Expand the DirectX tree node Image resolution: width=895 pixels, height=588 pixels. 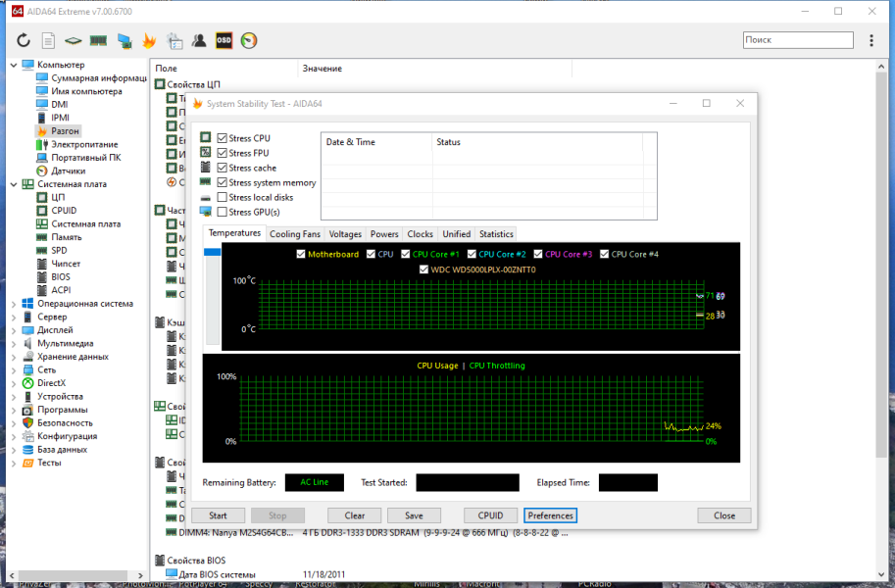pyautogui.click(x=14, y=383)
